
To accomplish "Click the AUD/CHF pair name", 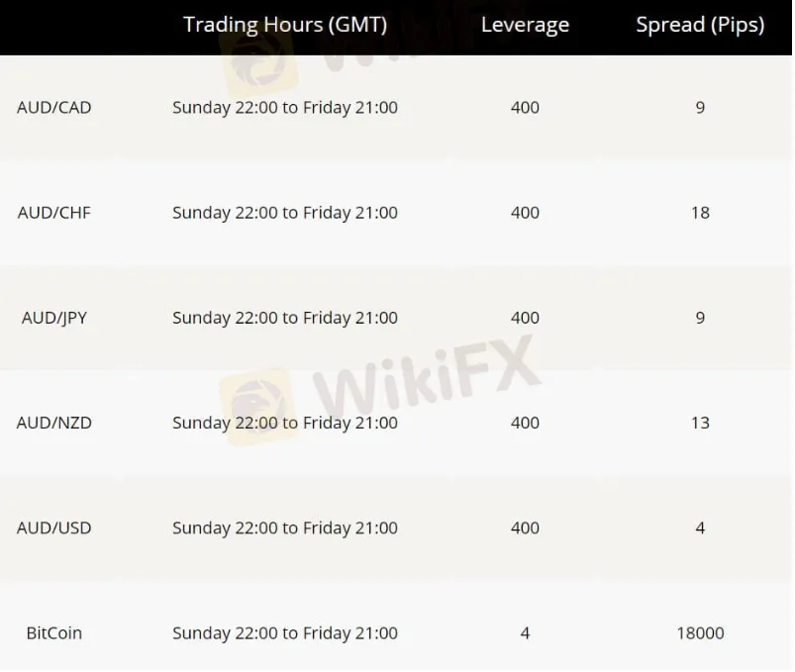I will pos(54,213).
